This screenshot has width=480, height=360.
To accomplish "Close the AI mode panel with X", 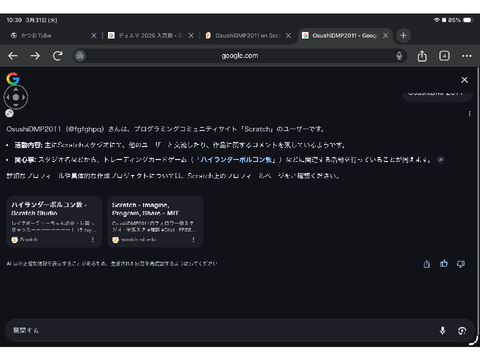I will coord(464,80).
